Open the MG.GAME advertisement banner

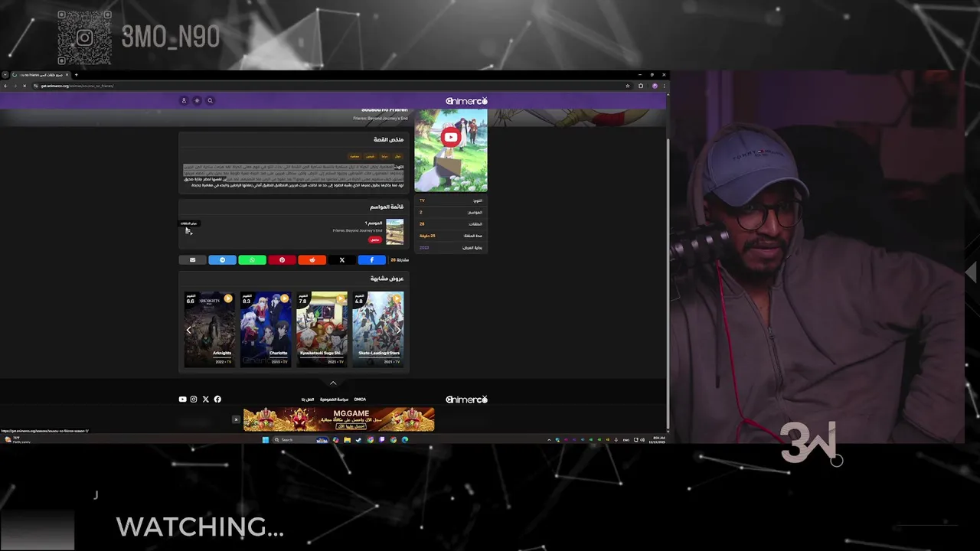pos(339,419)
